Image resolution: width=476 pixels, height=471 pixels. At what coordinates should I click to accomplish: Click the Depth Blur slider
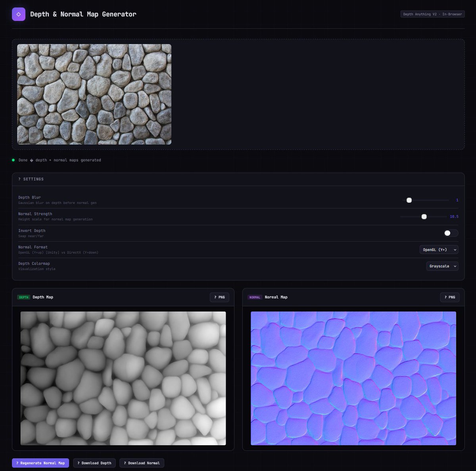tap(425, 200)
